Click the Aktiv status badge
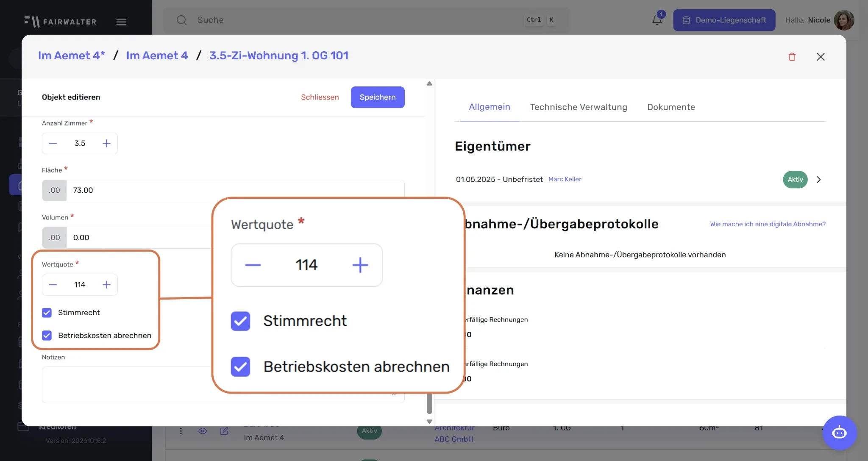This screenshot has height=461, width=868. coord(795,180)
